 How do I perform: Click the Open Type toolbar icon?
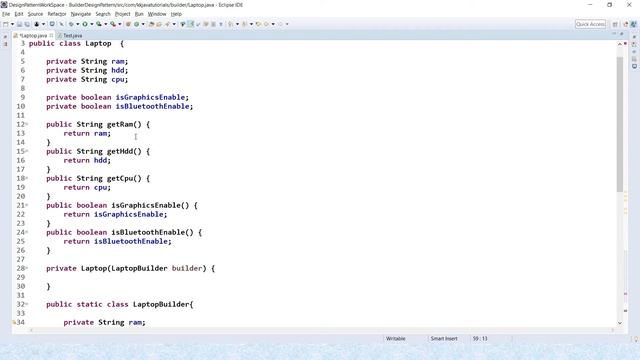point(151,24)
